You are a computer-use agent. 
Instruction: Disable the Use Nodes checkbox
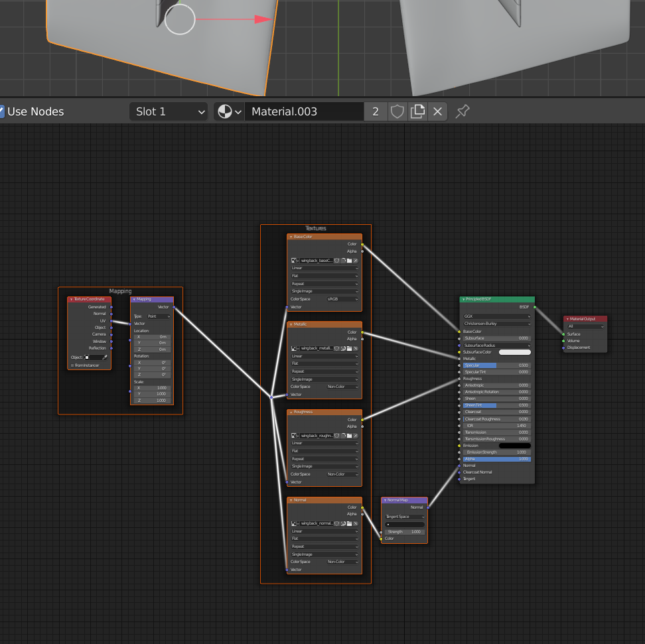(x=2, y=111)
